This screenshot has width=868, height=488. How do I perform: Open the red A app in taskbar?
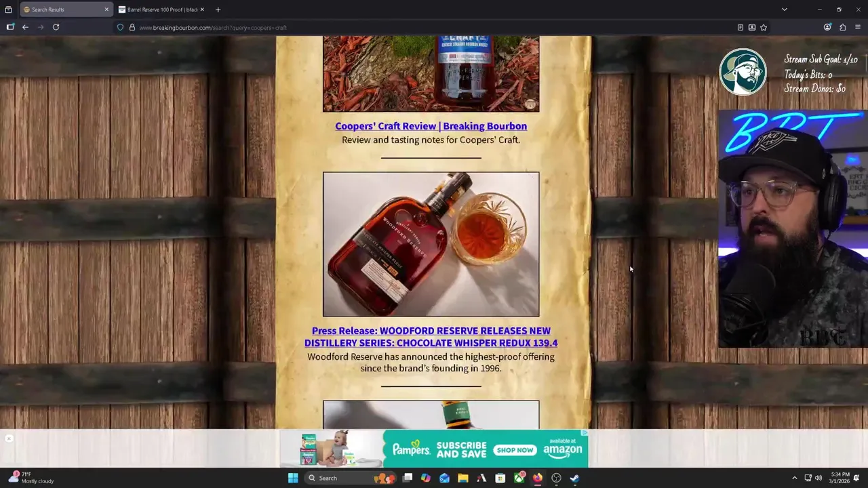click(481, 478)
